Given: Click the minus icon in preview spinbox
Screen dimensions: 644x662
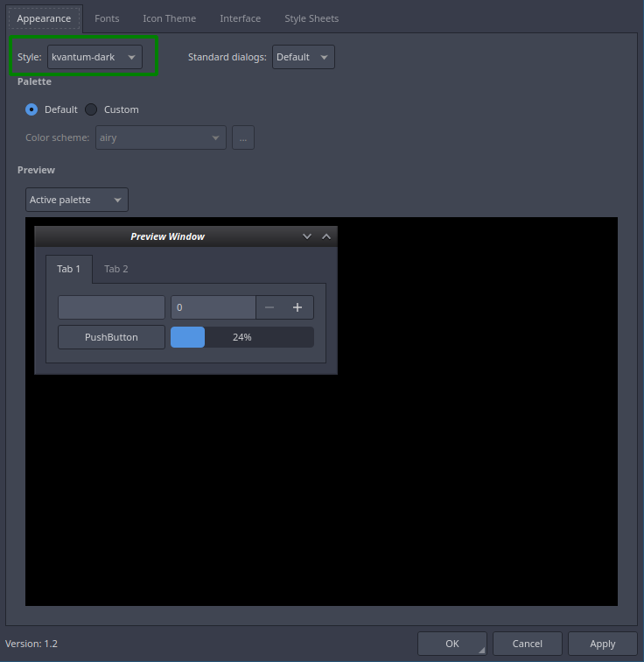Looking at the screenshot, I should pos(269,307).
